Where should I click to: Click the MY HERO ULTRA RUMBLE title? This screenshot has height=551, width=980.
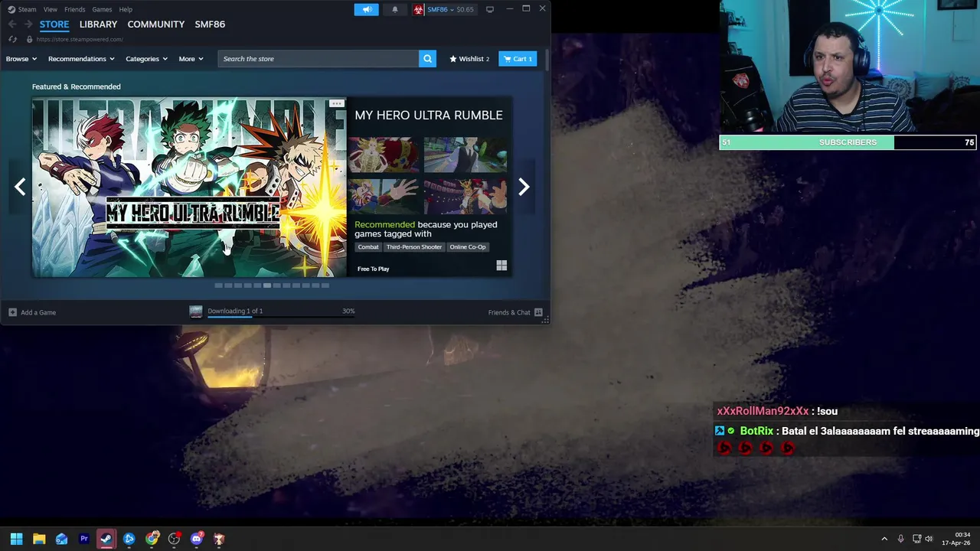click(x=429, y=115)
